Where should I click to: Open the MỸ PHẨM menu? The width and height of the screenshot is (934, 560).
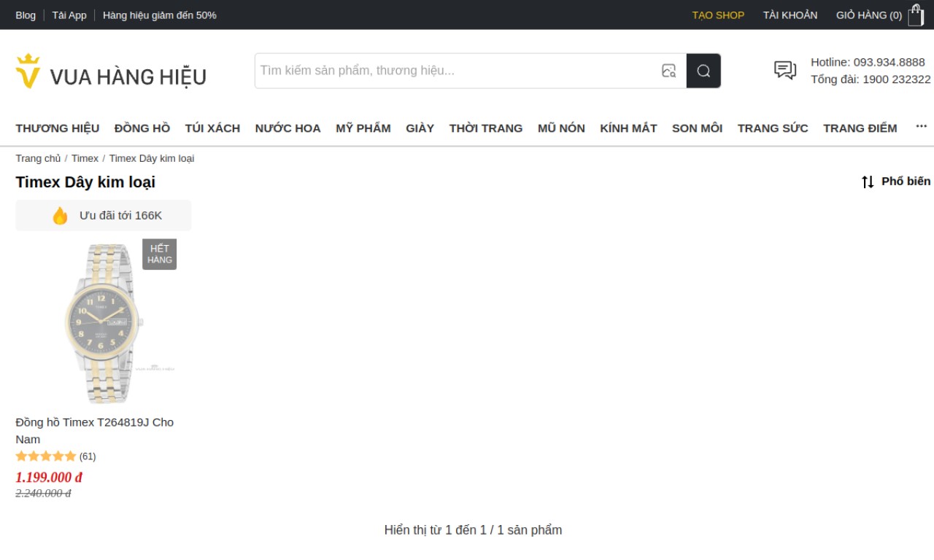click(x=363, y=128)
